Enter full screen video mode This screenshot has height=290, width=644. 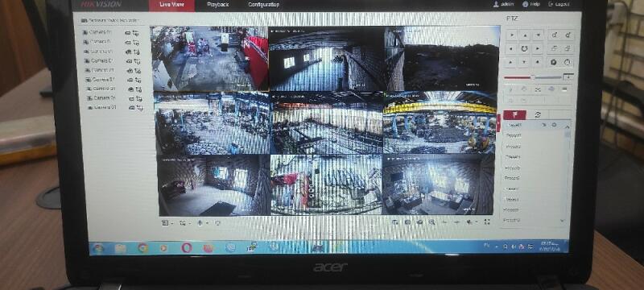click(487, 222)
